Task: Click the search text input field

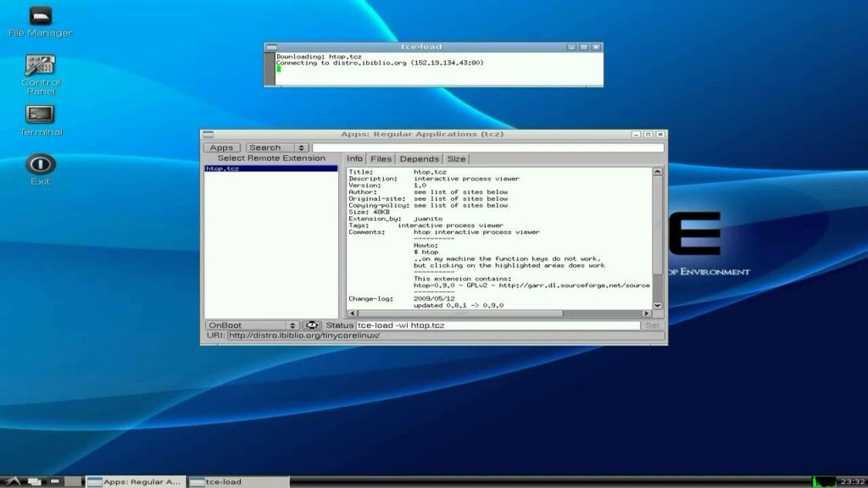Action: [x=487, y=147]
